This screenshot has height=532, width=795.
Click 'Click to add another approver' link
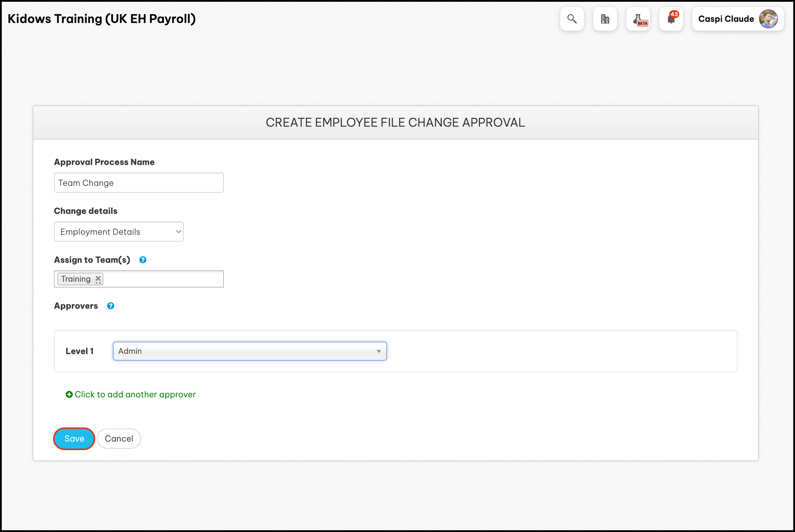click(135, 394)
